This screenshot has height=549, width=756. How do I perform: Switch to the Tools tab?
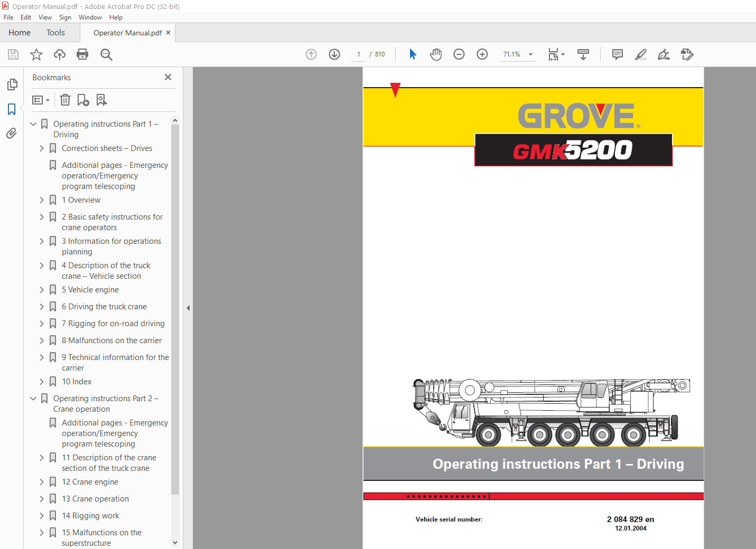[55, 33]
